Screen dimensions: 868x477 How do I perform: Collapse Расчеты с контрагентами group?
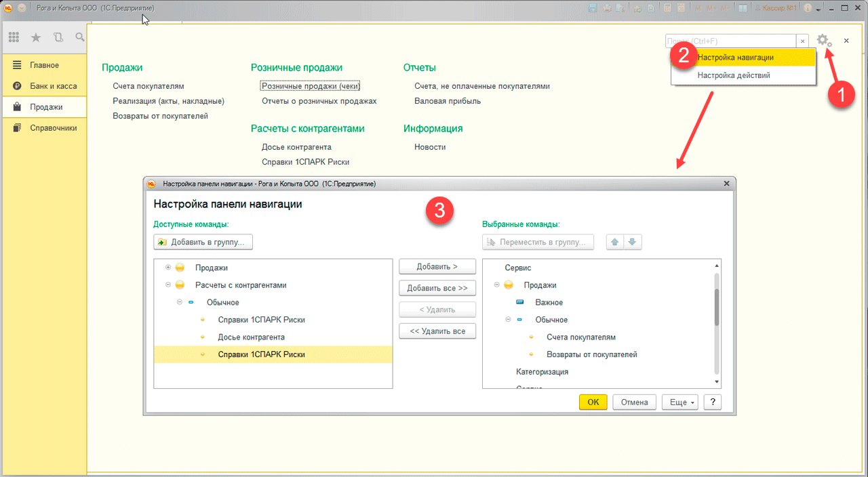(168, 285)
